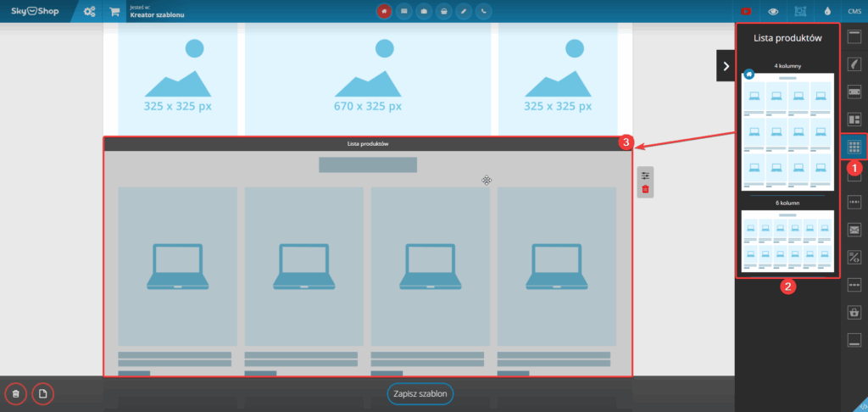Click the new page document button
The image size is (868, 412).
[43, 394]
